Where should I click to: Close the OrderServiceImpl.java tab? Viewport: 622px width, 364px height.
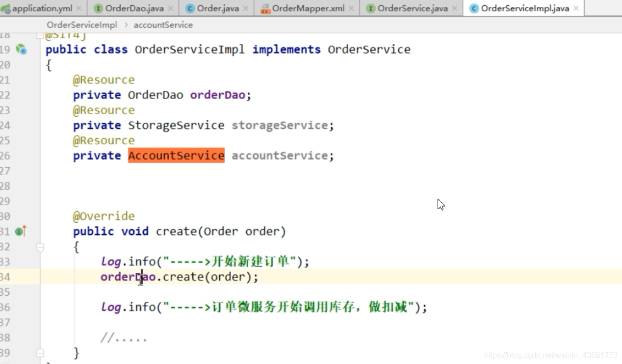[x=576, y=8]
